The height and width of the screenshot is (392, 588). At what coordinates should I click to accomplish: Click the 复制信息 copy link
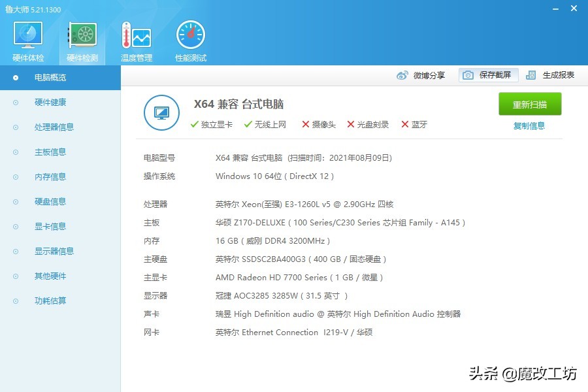(529, 125)
